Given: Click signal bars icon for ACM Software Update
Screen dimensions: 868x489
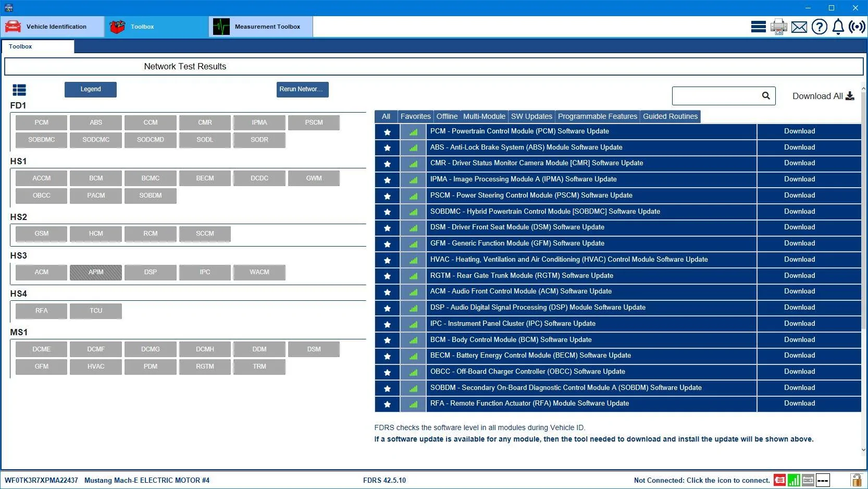Looking at the screenshot, I should 413,292.
